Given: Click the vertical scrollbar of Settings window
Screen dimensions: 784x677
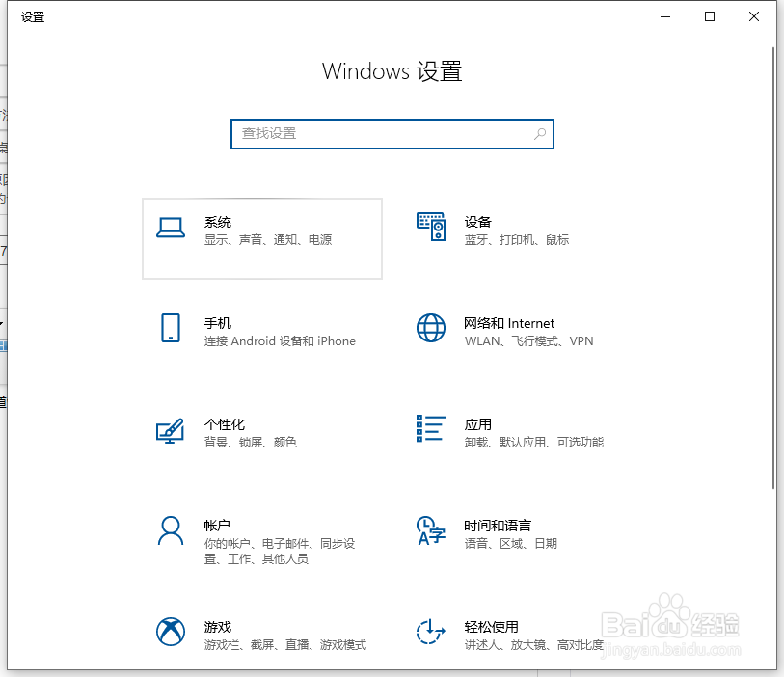Looking at the screenshot, I should [773, 268].
